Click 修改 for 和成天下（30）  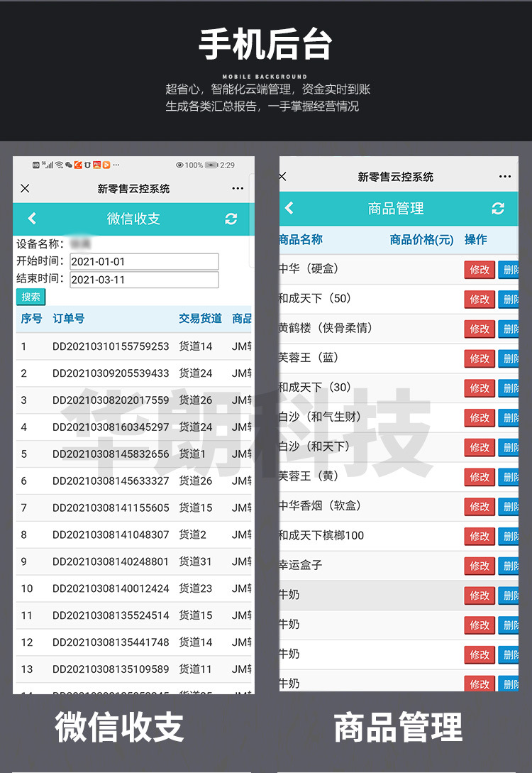tap(480, 388)
